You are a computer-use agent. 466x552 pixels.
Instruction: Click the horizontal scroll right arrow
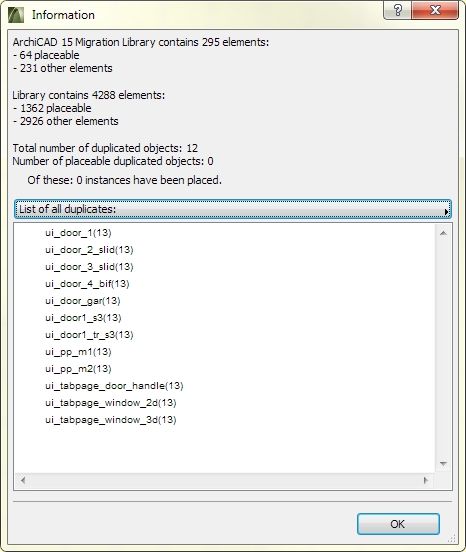[x=426, y=480]
